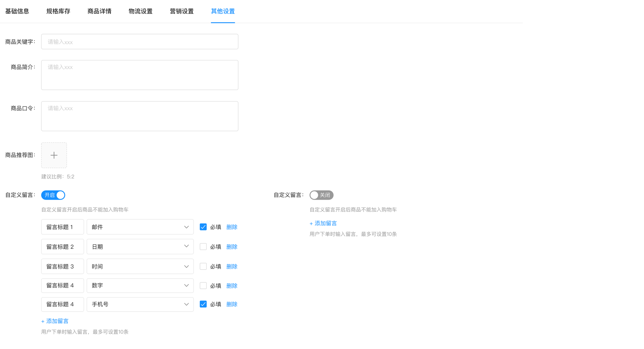Viewport: 644px width, 349px height.
Task: Uncheck 必填 for the 手机号 row
Action: [203, 304]
